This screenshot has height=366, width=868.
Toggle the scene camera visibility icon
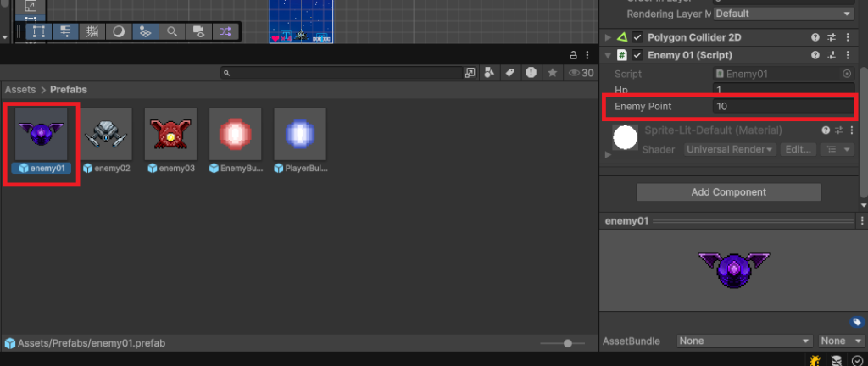click(198, 31)
